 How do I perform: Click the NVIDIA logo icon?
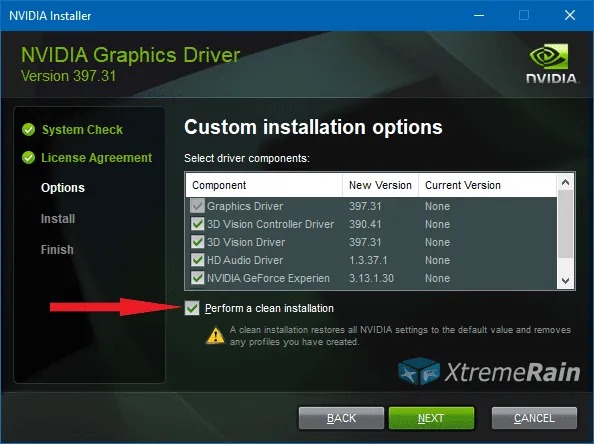pos(551,63)
